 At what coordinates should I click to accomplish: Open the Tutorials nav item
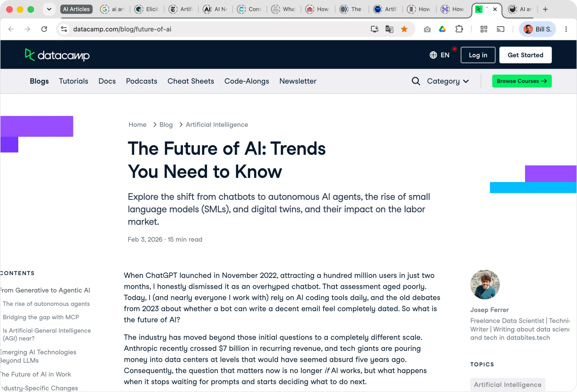pyautogui.click(x=73, y=81)
